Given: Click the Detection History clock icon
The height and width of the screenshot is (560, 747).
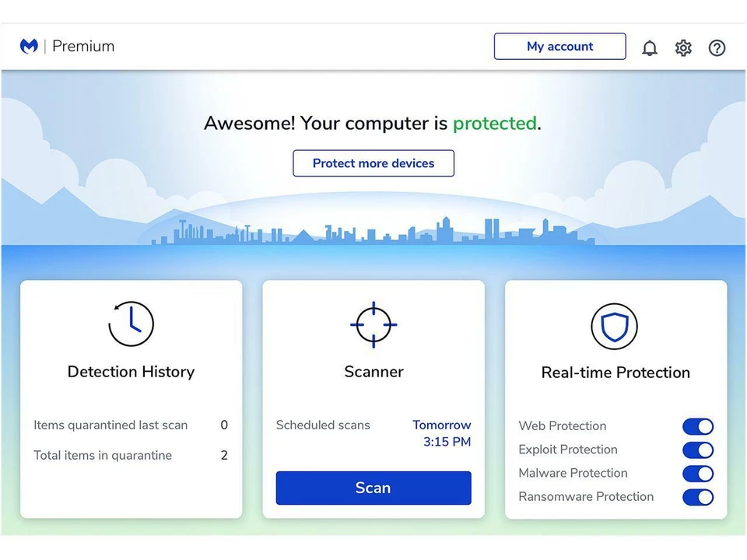Looking at the screenshot, I should 131,324.
